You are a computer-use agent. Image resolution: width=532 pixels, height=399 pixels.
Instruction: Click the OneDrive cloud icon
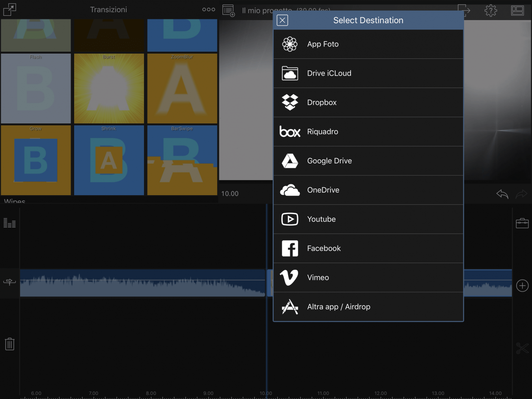290,190
